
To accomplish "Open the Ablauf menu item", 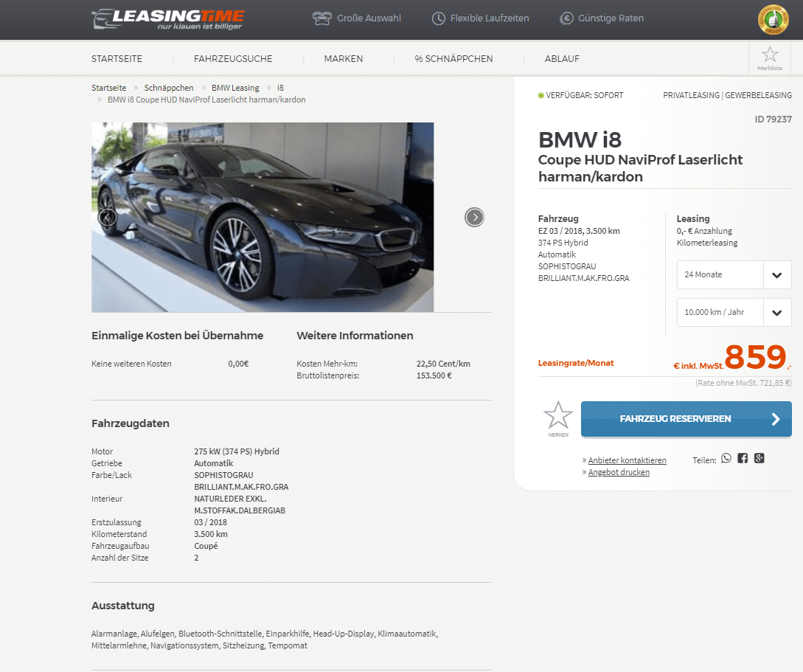I will pos(562,59).
